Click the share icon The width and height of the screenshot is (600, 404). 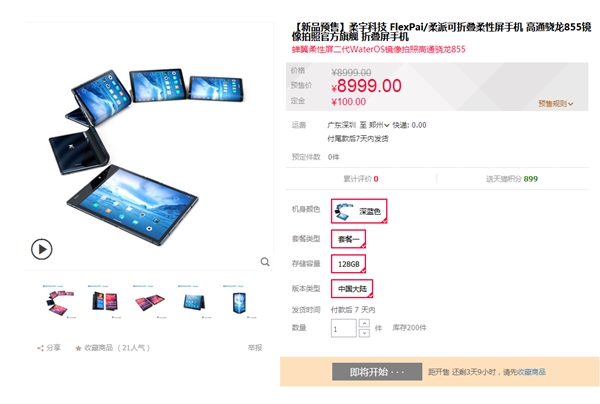point(40,348)
